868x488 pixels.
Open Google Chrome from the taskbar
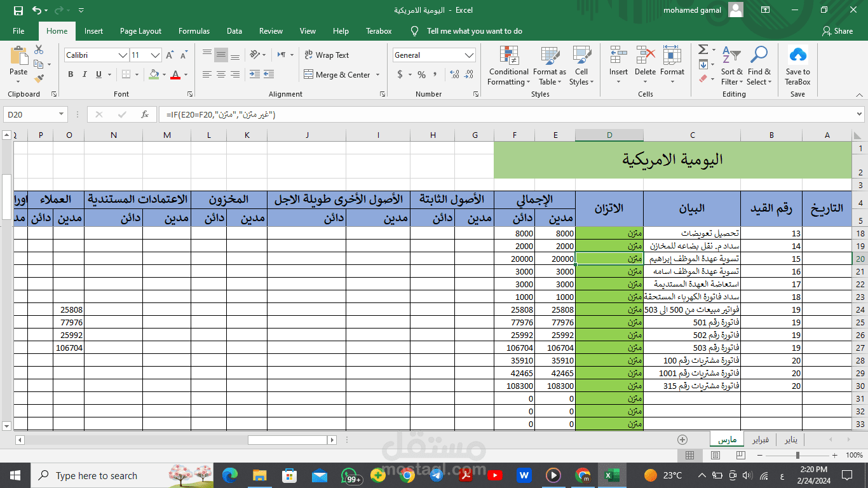[x=408, y=475]
